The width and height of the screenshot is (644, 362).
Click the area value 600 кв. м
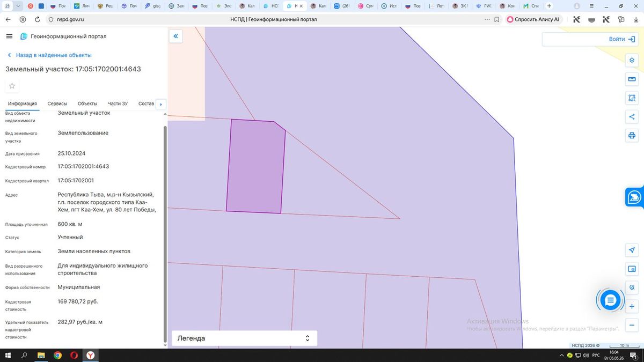(70, 224)
